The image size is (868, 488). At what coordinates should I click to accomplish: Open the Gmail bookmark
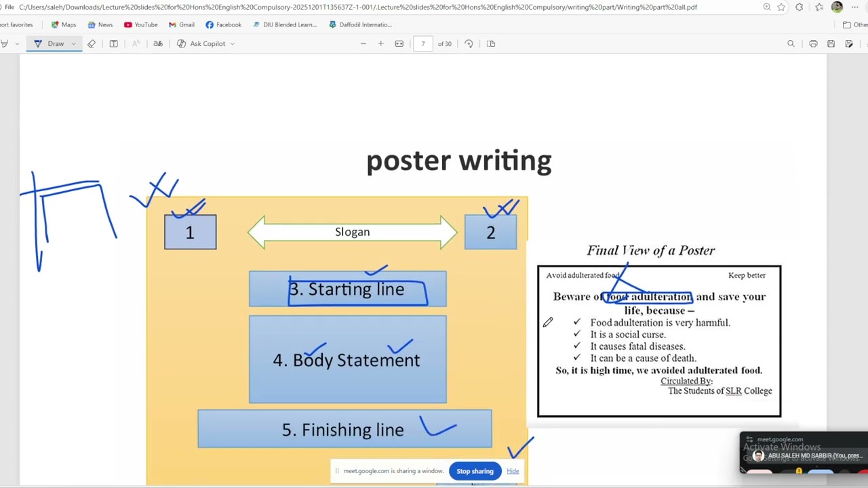click(x=181, y=24)
